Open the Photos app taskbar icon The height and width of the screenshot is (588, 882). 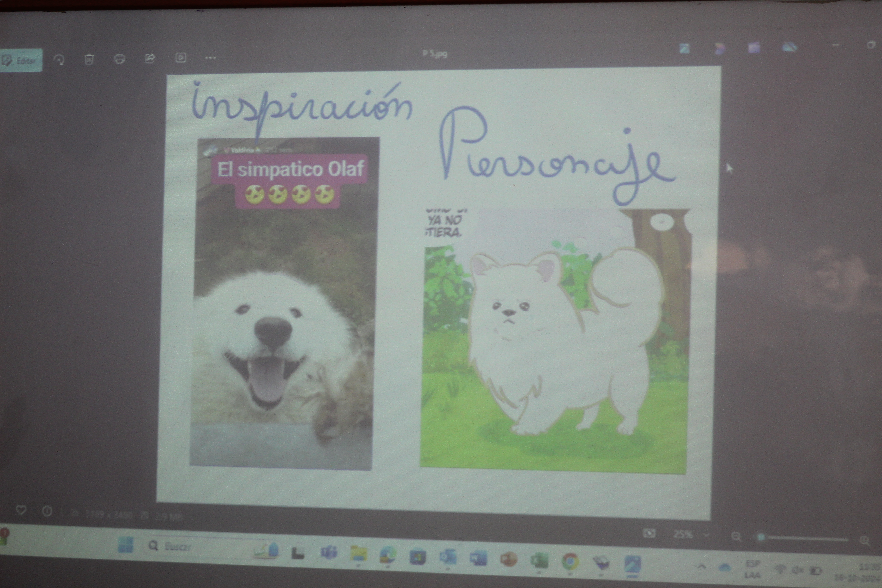click(632, 564)
